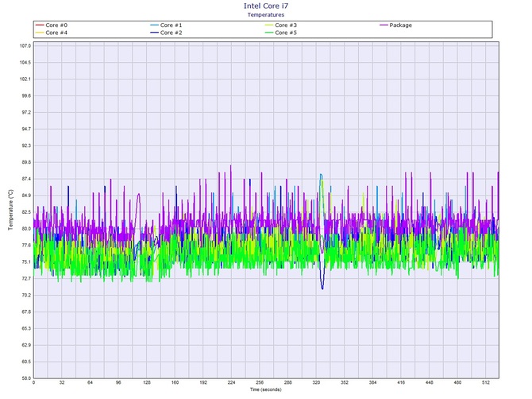The image size is (532, 399).
Task: Click the Core #2 legend entry
Action: pos(166,33)
